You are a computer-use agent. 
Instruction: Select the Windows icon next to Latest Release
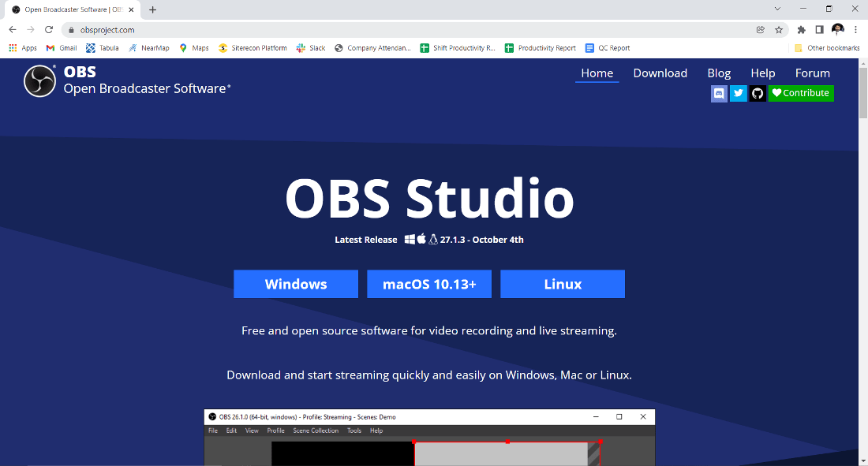pos(410,239)
